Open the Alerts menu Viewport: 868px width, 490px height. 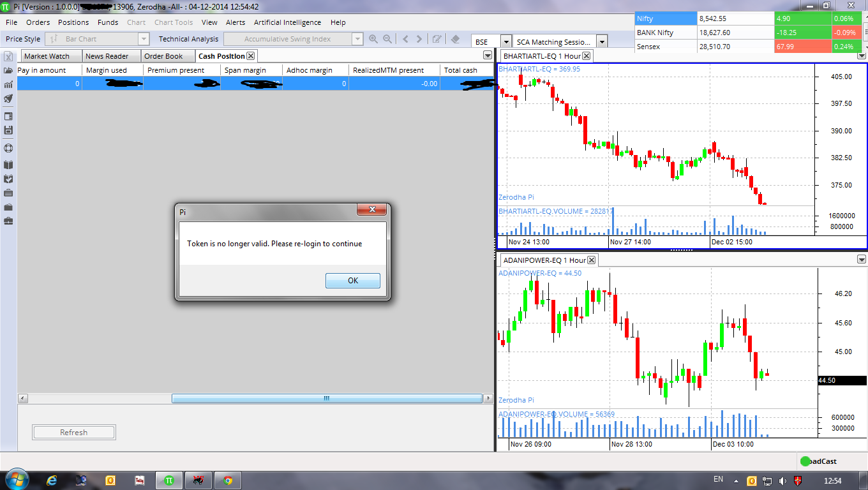pyautogui.click(x=236, y=22)
